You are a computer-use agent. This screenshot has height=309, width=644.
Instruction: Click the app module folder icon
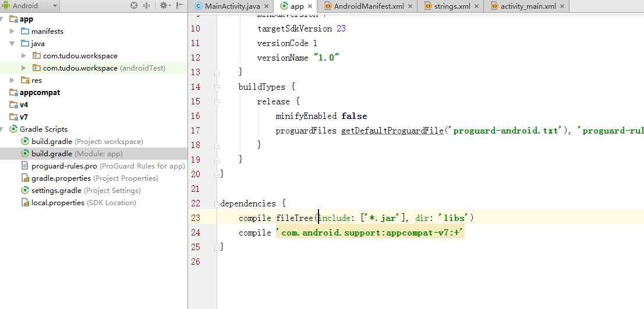click(13, 19)
